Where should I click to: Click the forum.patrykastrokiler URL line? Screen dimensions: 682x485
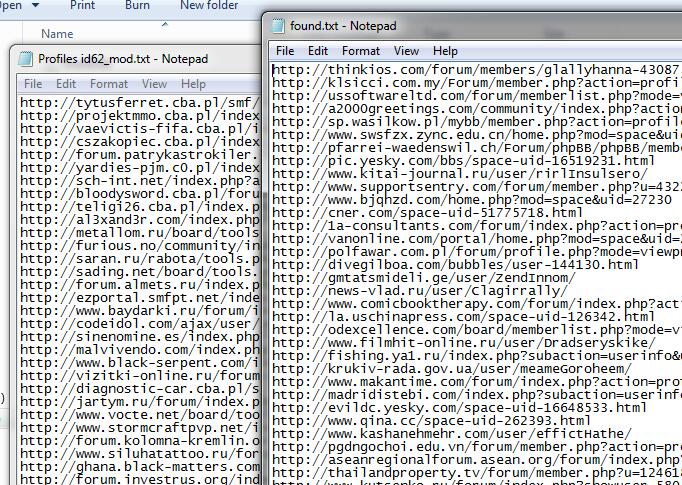[x=140, y=155]
